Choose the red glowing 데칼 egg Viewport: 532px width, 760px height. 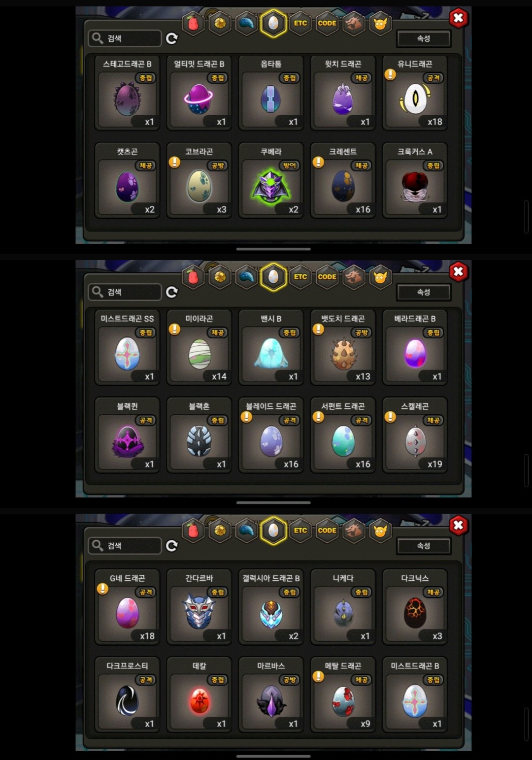(x=199, y=695)
